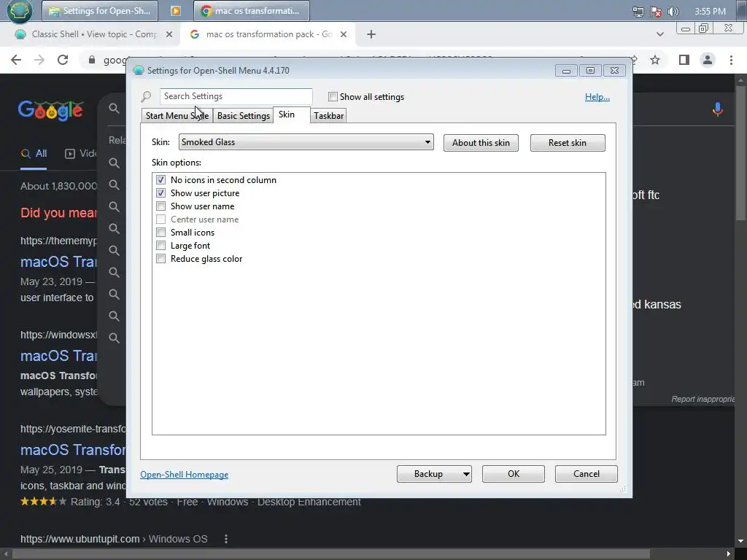Open more options for ubuntupit result
This screenshot has width=747, height=560.
pyautogui.click(x=226, y=539)
